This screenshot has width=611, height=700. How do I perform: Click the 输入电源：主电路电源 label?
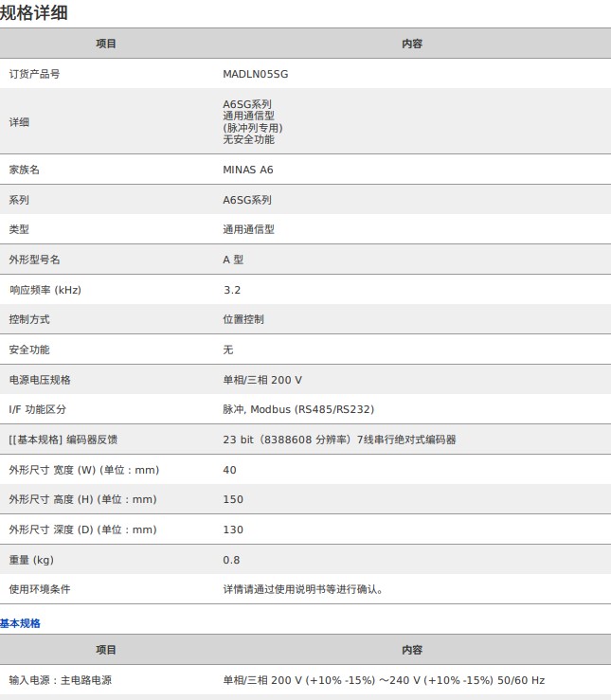pos(61,680)
